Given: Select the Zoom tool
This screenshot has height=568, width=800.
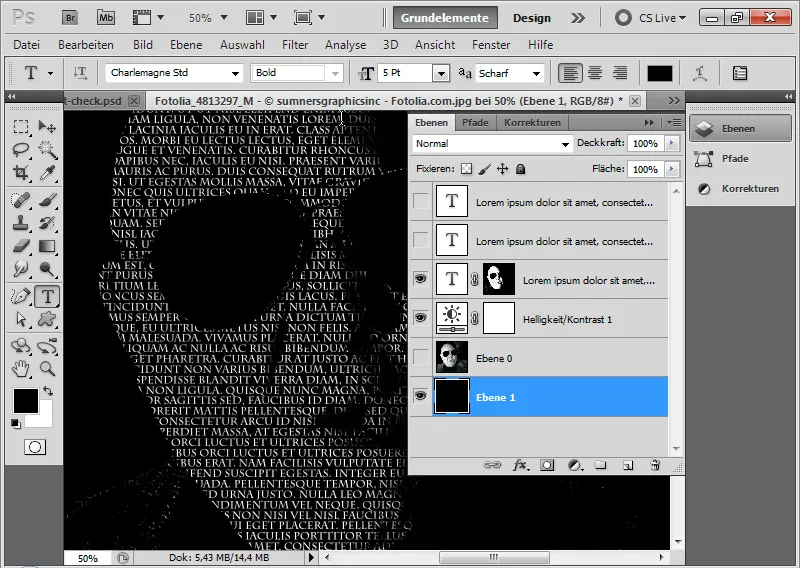Looking at the screenshot, I should [47, 368].
